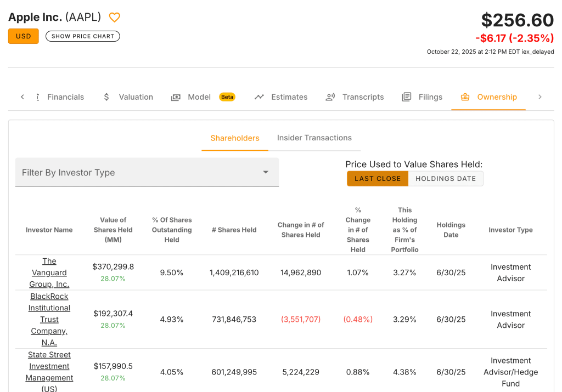
Task: Click the Beta badge next to Model
Action: click(227, 97)
